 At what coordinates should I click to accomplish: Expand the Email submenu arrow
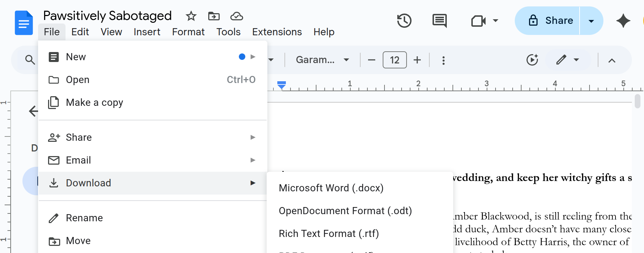click(x=253, y=160)
